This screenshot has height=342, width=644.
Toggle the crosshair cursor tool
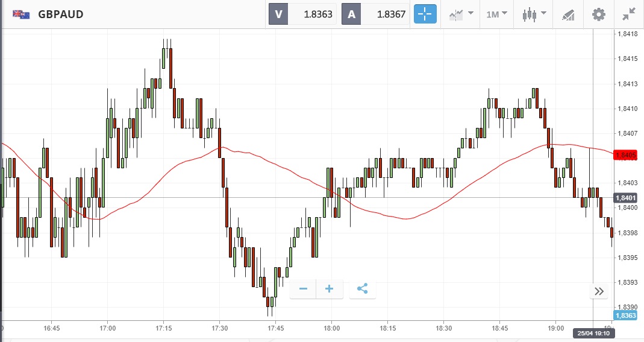click(425, 14)
